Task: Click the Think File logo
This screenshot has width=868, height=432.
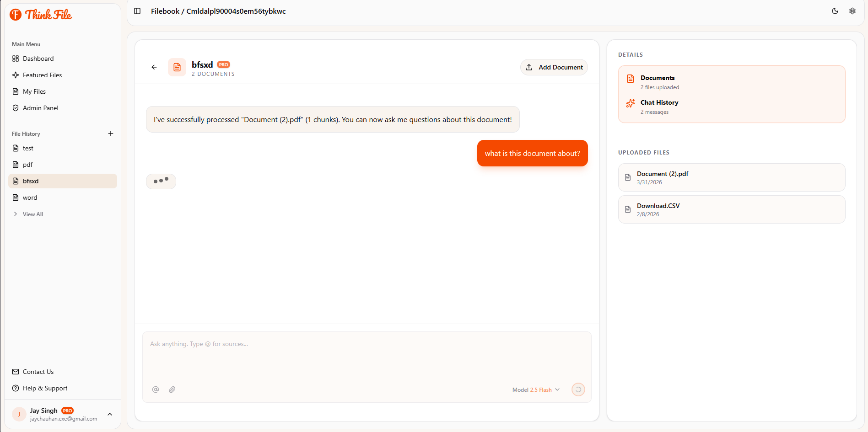Action: [x=41, y=15]
